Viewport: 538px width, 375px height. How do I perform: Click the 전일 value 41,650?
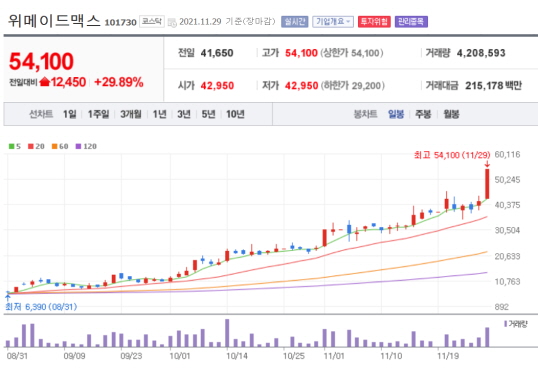(x=217, y=53)
